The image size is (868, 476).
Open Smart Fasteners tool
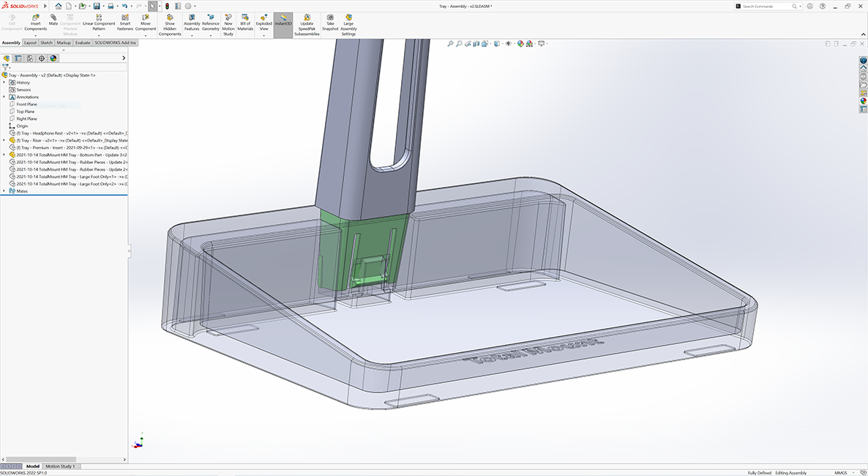(x=125, y=22)
